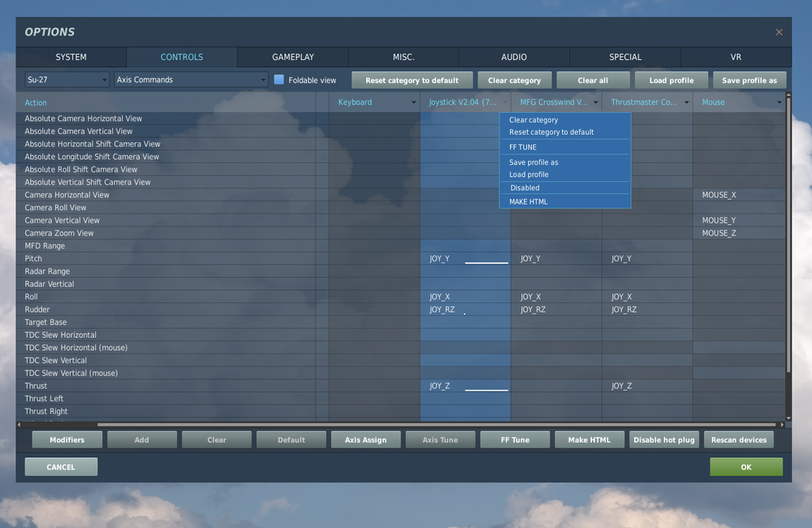
Task: Select the MOUSE_Y cell for Camera Vertical View
Action: pos(739,220)
